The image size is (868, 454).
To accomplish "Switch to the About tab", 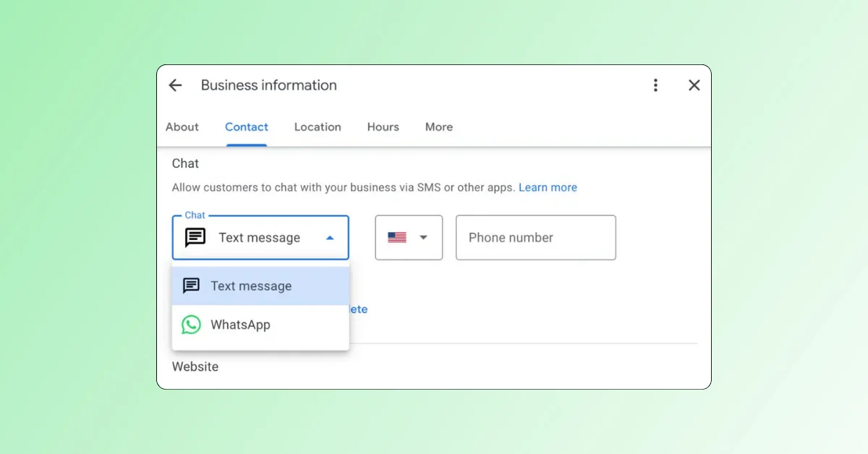I will coord(182,127).
